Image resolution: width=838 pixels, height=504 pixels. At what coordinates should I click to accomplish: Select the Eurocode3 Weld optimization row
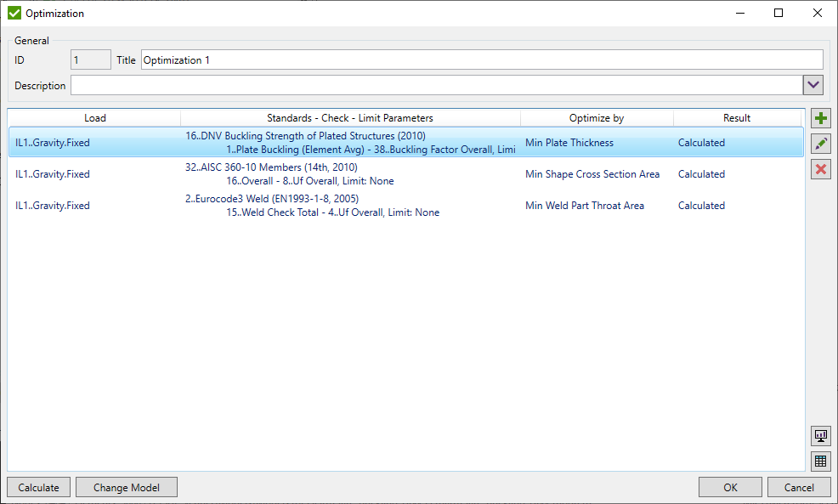click(340, 206)
